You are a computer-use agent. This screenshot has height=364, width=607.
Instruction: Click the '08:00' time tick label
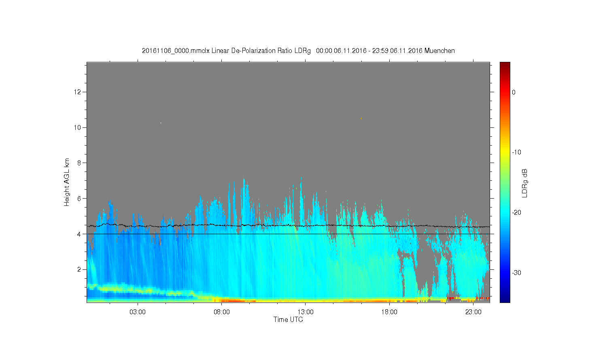pyautogui.click(x=221, y=312)
